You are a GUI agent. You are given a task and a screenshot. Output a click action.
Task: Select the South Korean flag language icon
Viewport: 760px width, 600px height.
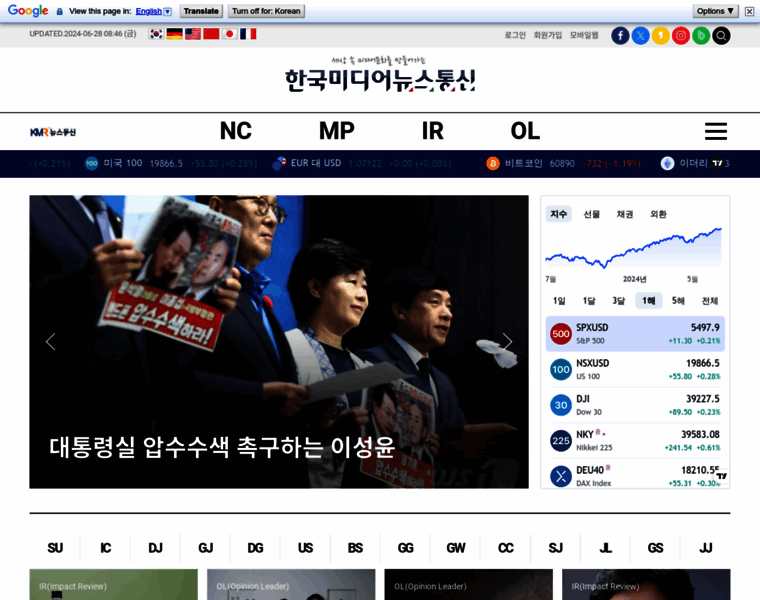pos(156,34)
